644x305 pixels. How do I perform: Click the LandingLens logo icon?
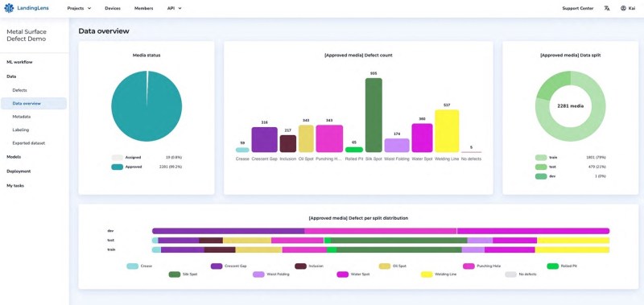9,8
